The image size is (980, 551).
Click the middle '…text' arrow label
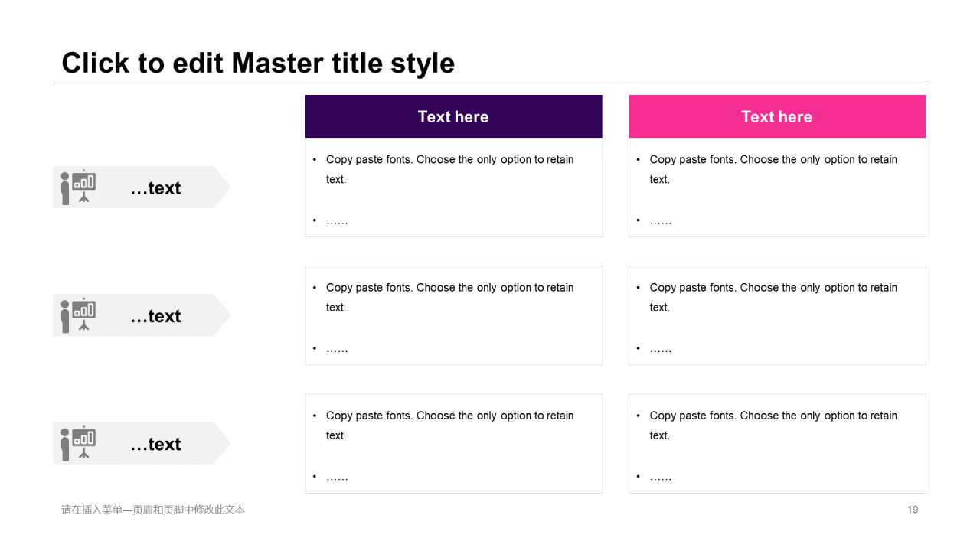click(142, 315)
